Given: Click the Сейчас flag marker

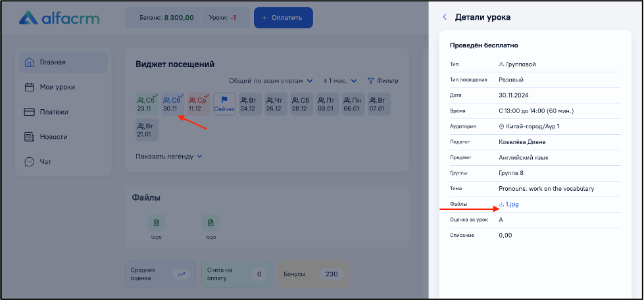Looking at the screenshot, I should (x=224, y=104).
